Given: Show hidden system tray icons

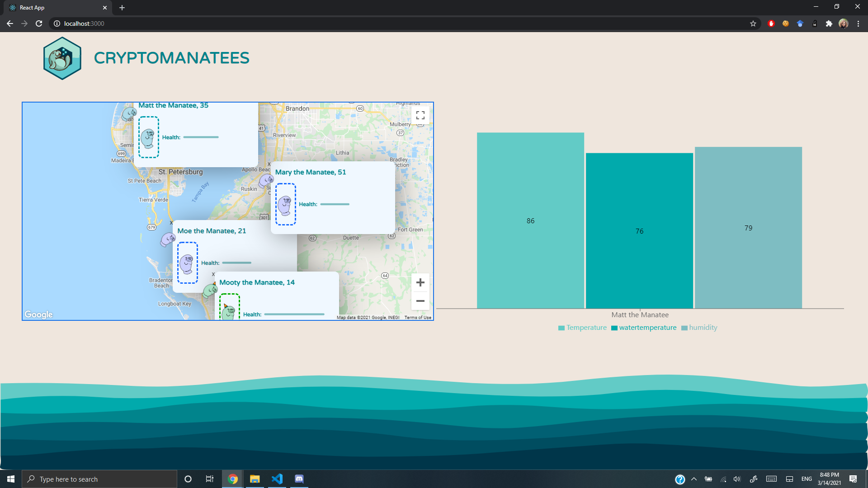Looking at the screenshot, I should 694,479.
